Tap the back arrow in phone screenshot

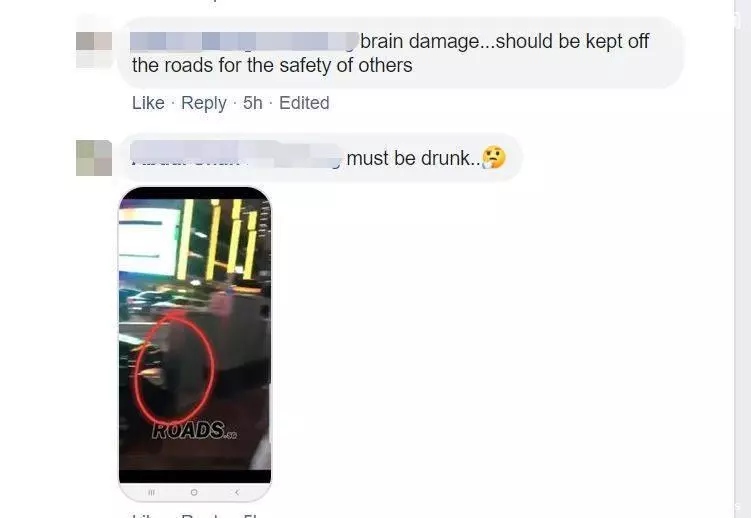click(x=237, y=492)
